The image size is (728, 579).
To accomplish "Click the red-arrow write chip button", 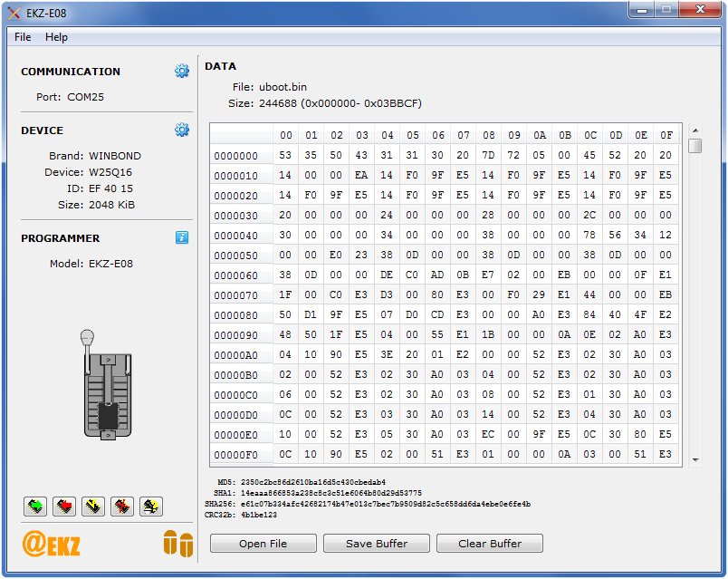I will pyautogui.click(x=64, y=506).
